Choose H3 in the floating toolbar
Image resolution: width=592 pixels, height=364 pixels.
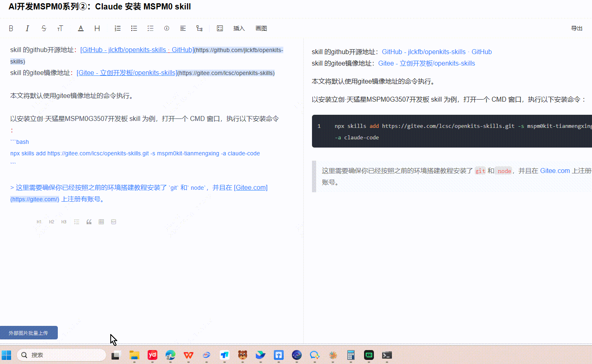click(x=64, y=222)
